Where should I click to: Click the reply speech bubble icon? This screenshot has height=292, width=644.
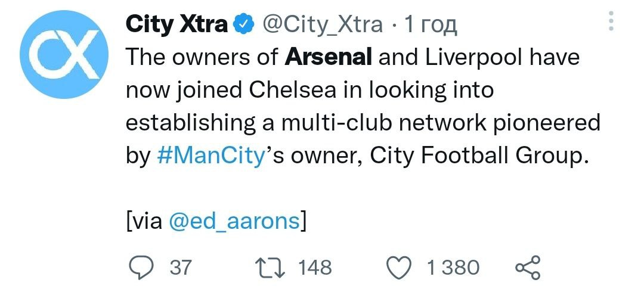[x=142, y=268]
